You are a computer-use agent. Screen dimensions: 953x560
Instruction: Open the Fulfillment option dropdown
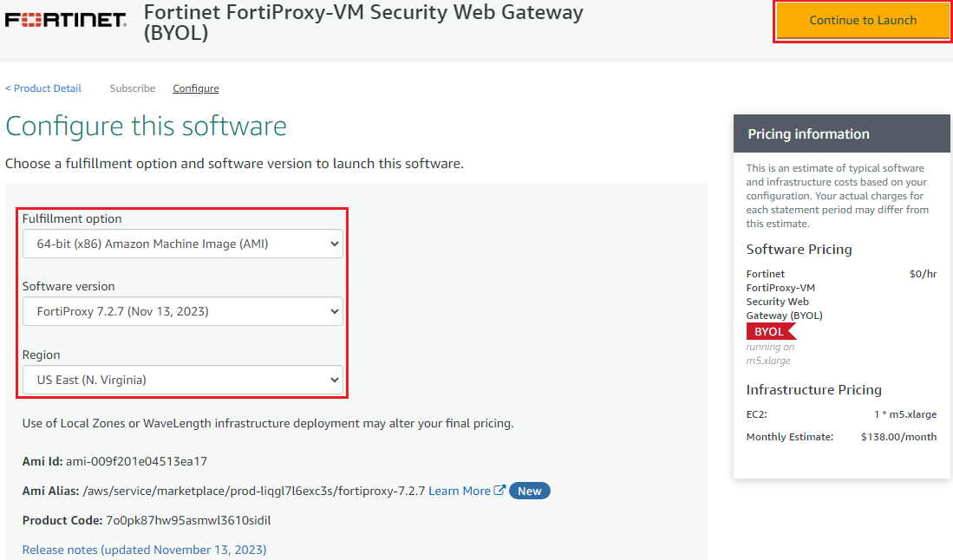pyautogui.click(x=183, y=244)
